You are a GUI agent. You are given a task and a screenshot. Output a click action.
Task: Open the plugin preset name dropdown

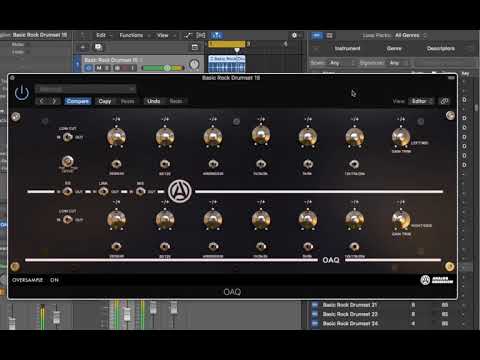[x=86, y=89]
